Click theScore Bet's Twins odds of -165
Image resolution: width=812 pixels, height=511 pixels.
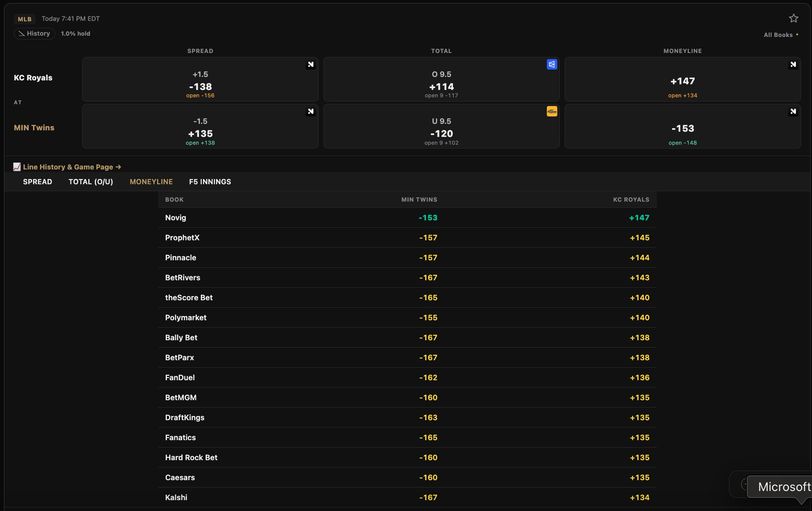pos(429,298)
